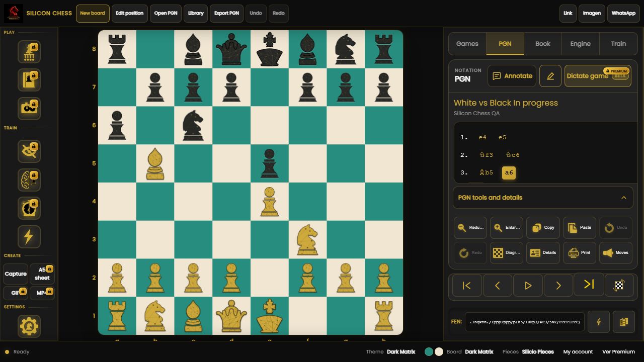The height and width of the screenshot is (362, 644).
Task: Click the pencil edit icon beside Annotate
Action: [x=550, y=76]
